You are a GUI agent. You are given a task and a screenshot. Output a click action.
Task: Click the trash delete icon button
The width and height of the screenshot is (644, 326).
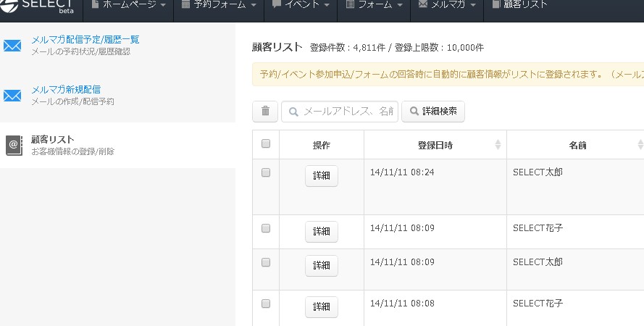tap(265, 112)
